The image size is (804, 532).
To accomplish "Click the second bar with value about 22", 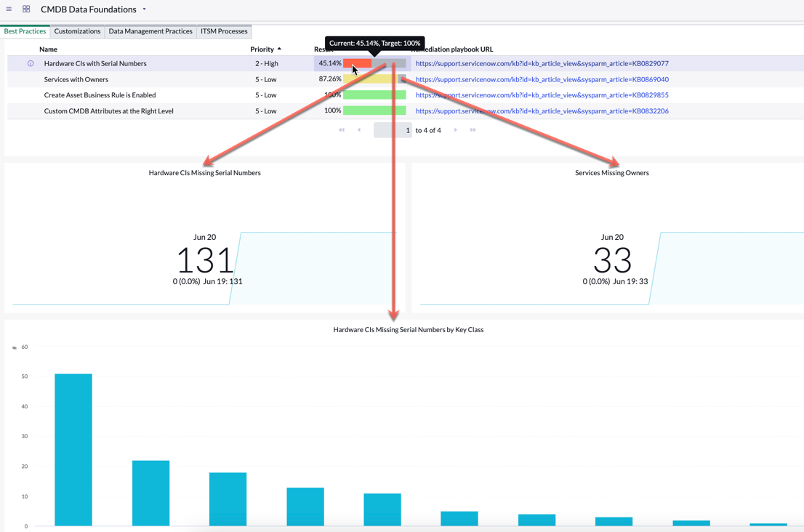I will click(x=150, y=493).
